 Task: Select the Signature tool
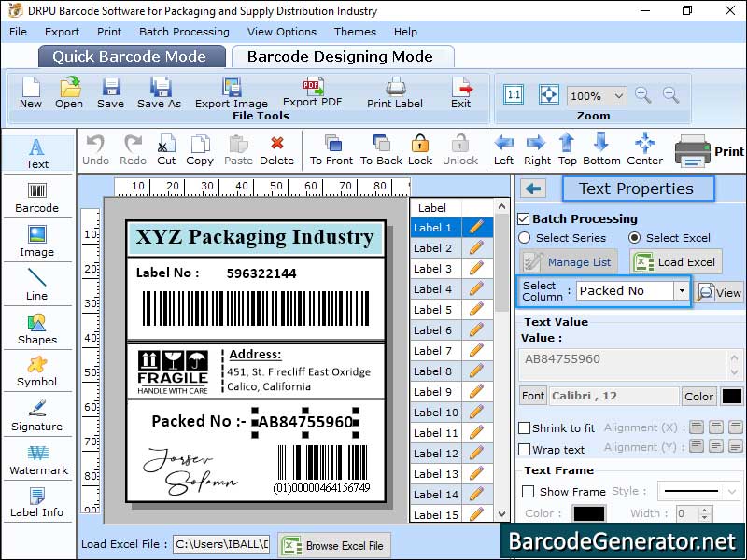click(36, 416)
